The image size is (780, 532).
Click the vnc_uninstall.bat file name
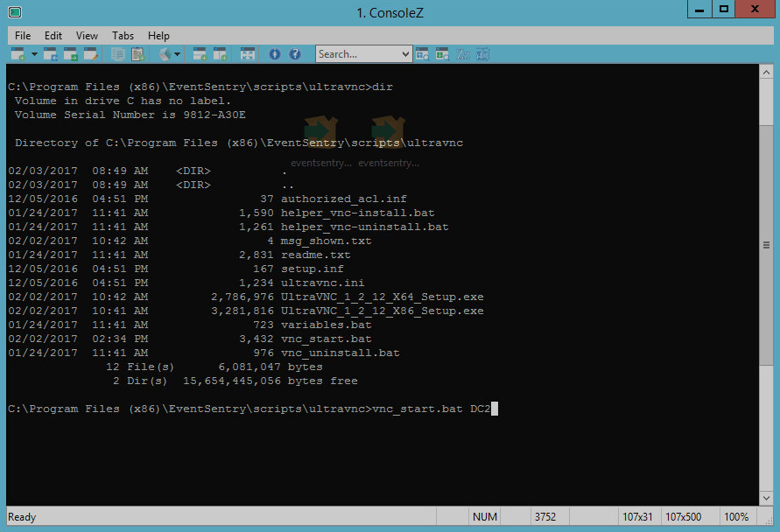tap(340, 353)
